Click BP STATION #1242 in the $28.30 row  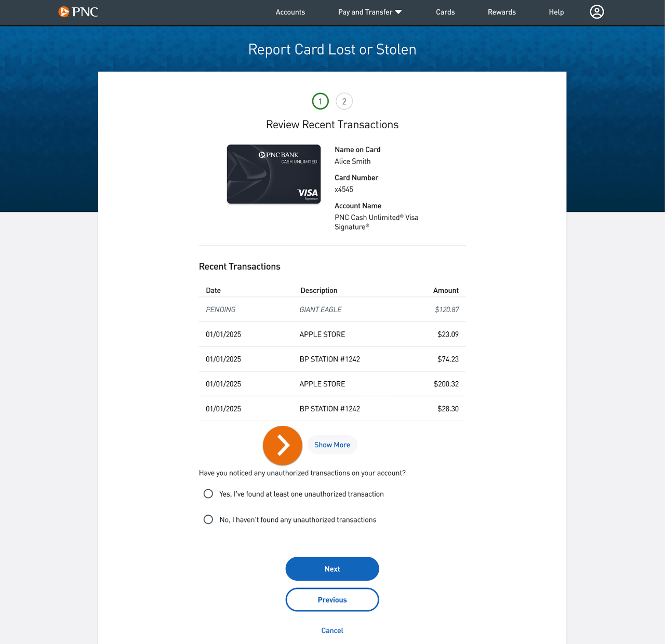pos(330,409)
